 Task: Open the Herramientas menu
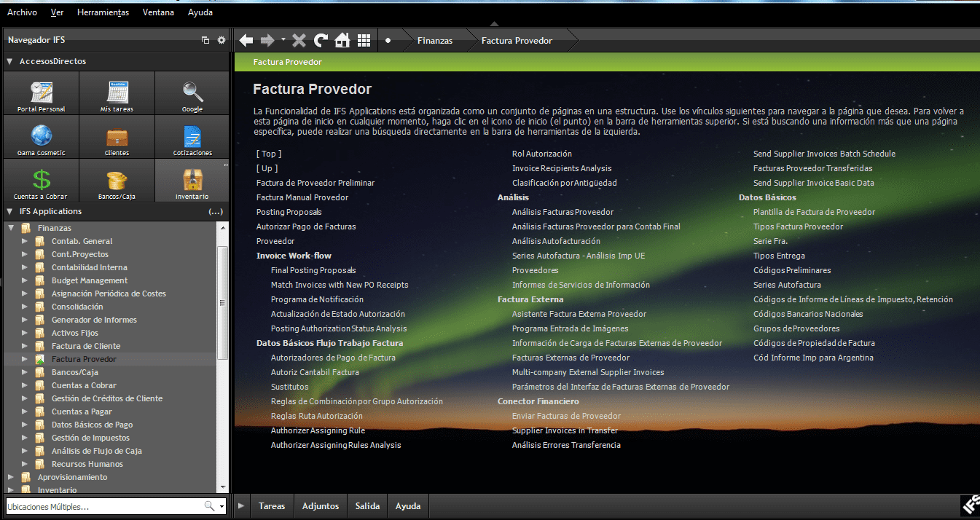pyautogui.click(x=103, y=12)
